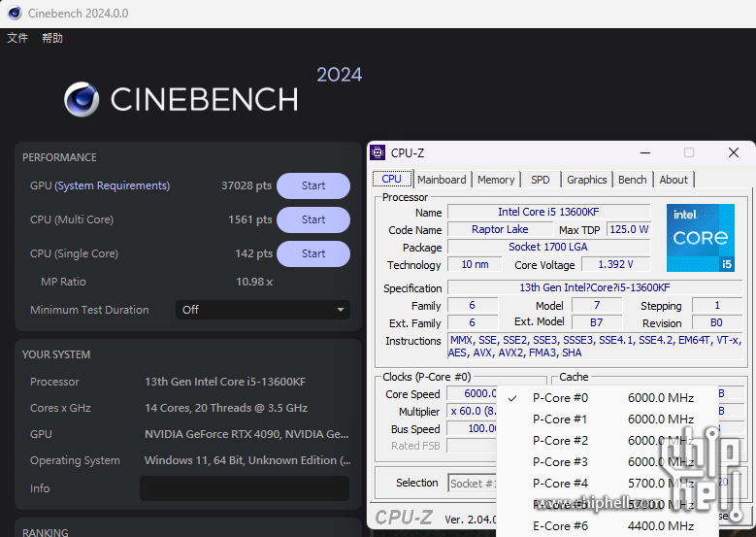Click the Core Speed value field
The image size is (756, 537).
[x=473, y=393]
